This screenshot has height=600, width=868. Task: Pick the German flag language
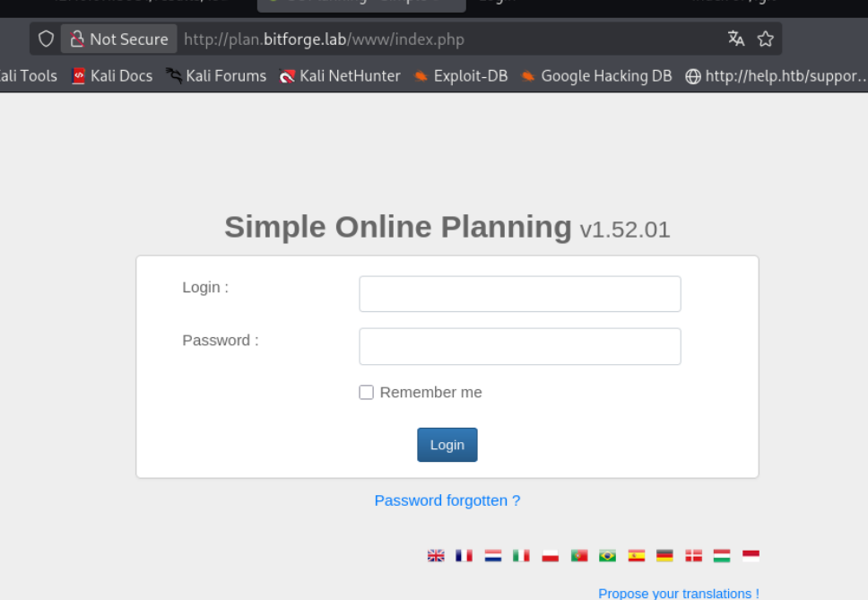pos(664,555)
